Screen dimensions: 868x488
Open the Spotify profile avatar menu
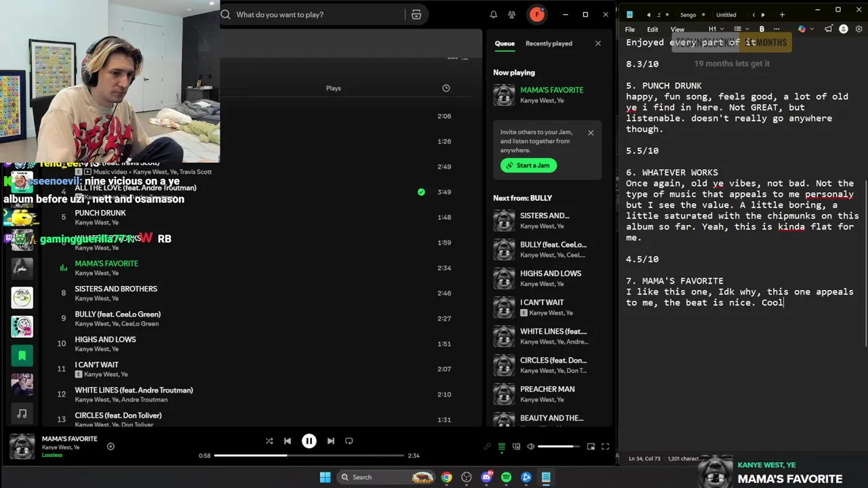pos(537,14)
